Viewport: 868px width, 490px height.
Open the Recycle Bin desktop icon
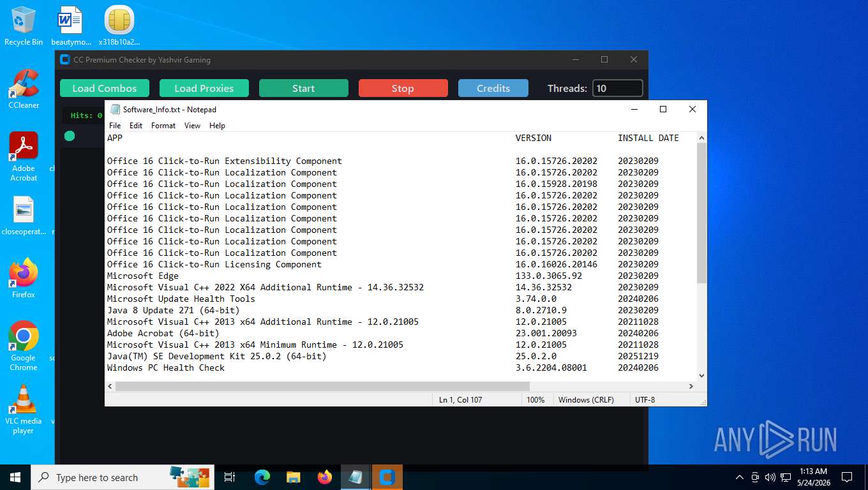click(x=24, y=26)
